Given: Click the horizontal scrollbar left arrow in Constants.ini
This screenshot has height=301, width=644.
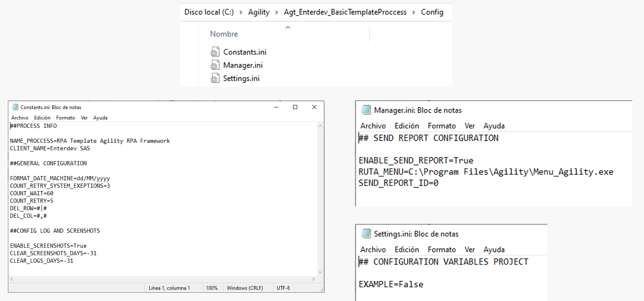Looking at the screenshot, I should click(x=12, y=279).
